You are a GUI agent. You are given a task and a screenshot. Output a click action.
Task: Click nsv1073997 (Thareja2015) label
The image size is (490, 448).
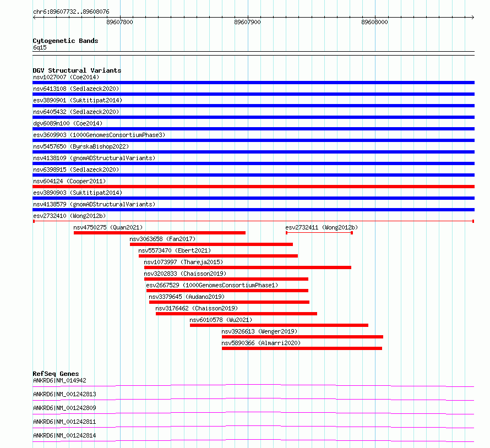pos(183,262)
